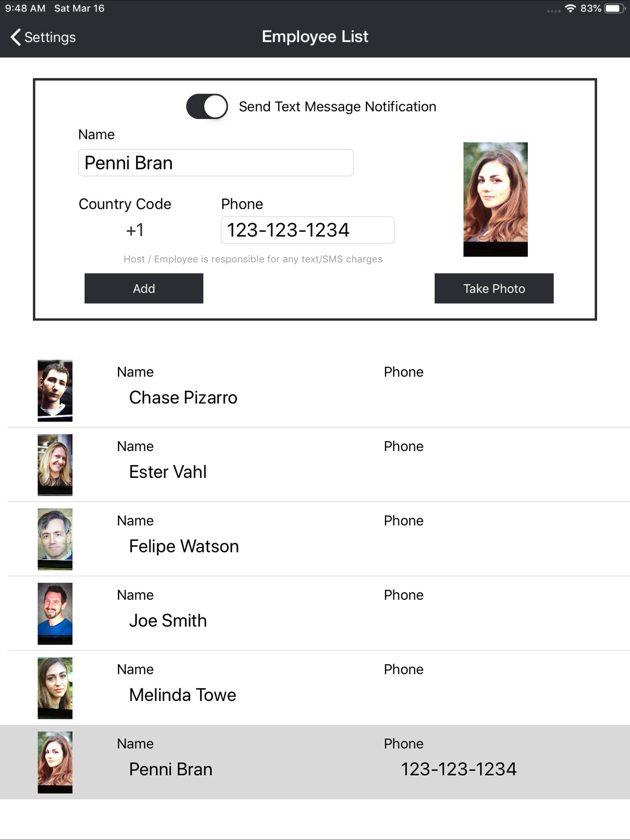
Task: Open the Chase Pizarro employee row
Action: click(315, 391)
